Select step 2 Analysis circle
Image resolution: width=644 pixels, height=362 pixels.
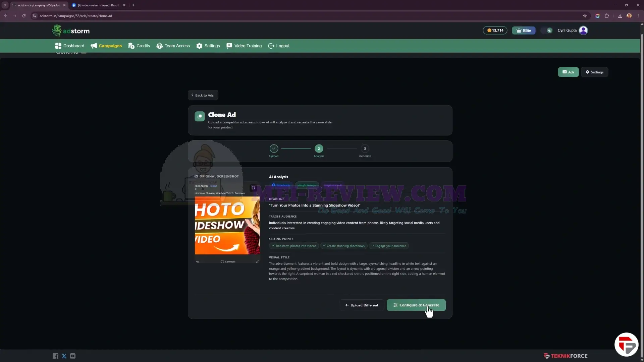click(x=319, y=148)
